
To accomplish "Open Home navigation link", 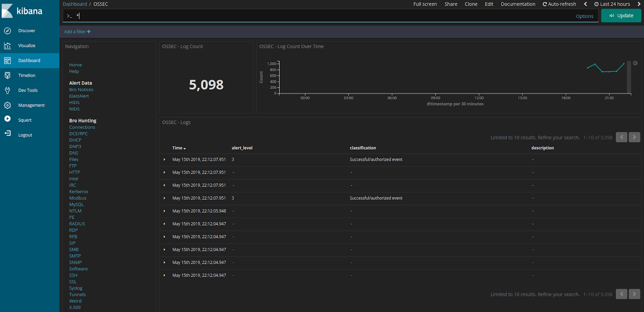I will [x=75, y=65].
